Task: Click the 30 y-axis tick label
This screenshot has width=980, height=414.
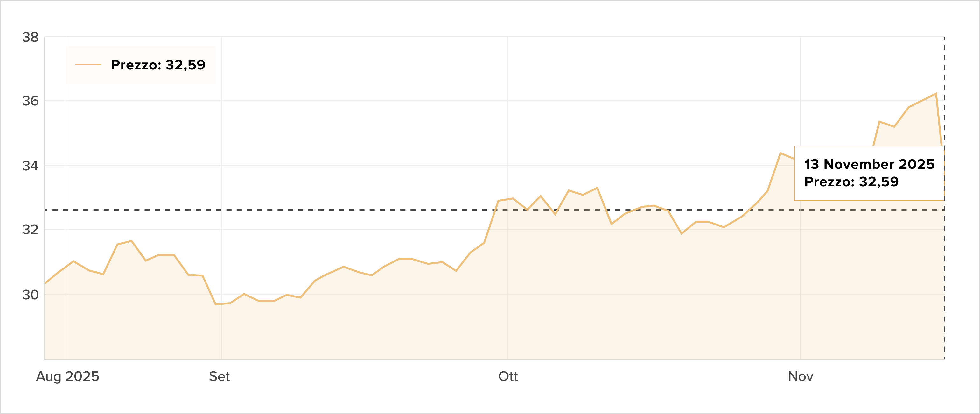Action: pos(31,294)
